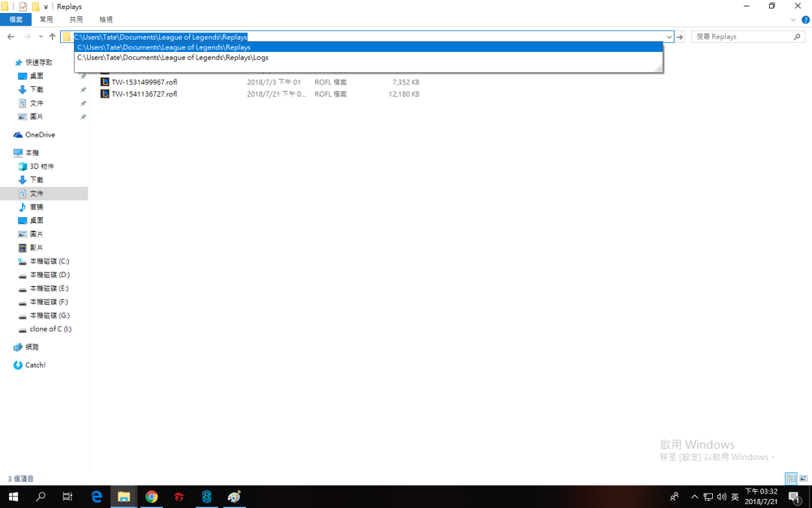Open the 檔案 ribbon tab
Screen dimensions: 812x508
[16, 20]
